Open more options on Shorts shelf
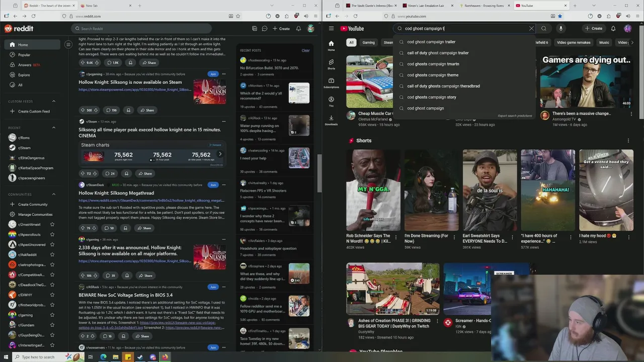This screenshot has width=644, height=362. coord(628,141)
